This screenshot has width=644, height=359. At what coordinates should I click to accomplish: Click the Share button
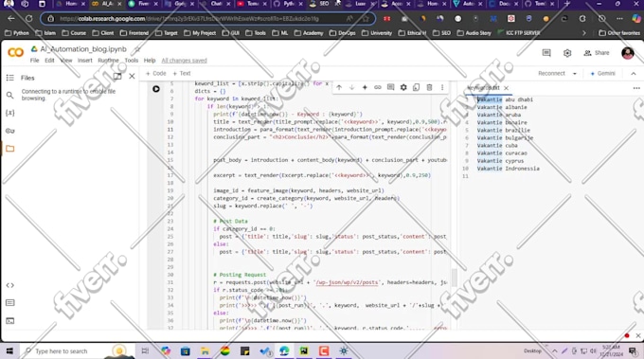pos(597,53)
